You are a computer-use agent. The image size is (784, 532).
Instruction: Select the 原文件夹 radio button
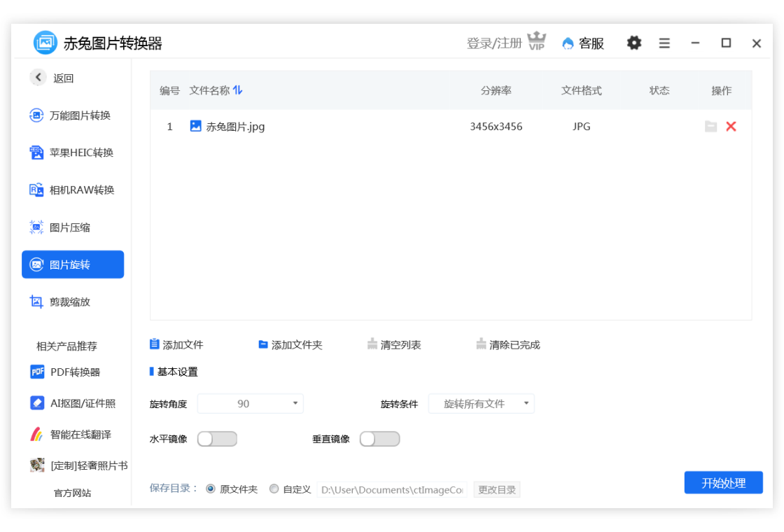coord(211,489)
